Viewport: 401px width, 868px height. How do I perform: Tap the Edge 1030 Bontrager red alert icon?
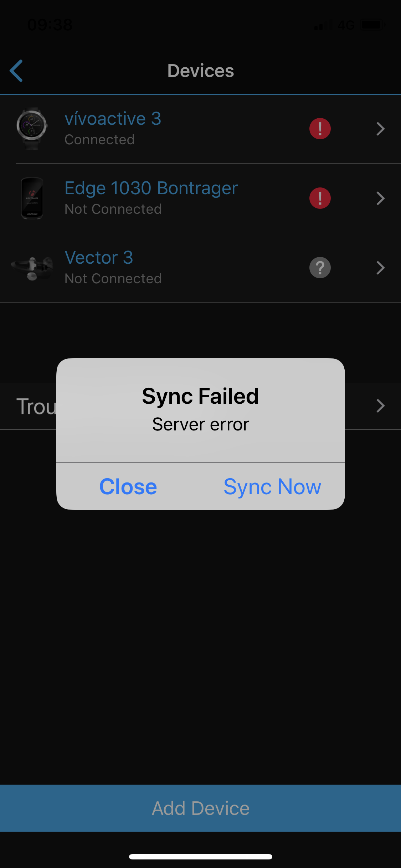click(x=320, y=198)
